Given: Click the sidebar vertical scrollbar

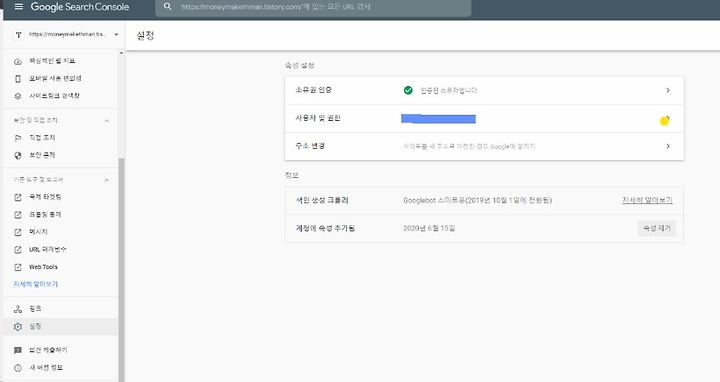Looking at the screenshot, I should tap(121, 269).
